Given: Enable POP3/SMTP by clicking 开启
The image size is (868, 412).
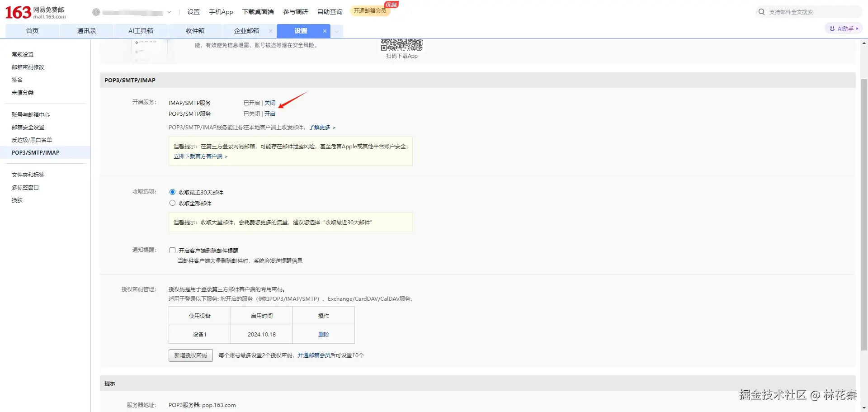Looking at the screenshot, I should coord(270,114).
